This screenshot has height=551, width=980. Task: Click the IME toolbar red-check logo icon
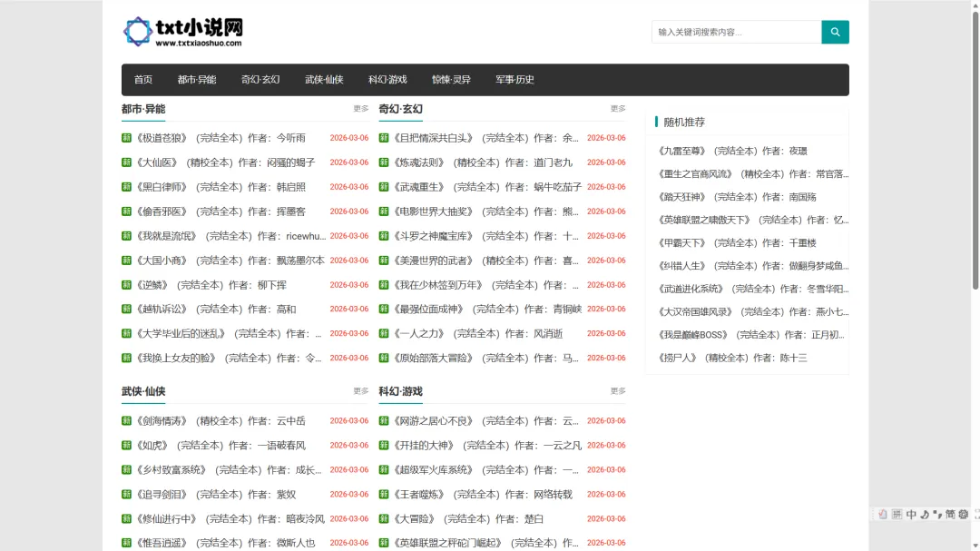tap(883, 514)
